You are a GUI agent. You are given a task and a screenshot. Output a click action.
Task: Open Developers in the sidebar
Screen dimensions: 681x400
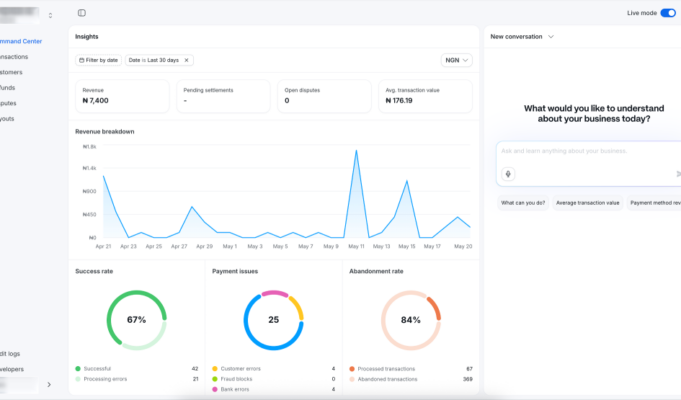point(12,369)
